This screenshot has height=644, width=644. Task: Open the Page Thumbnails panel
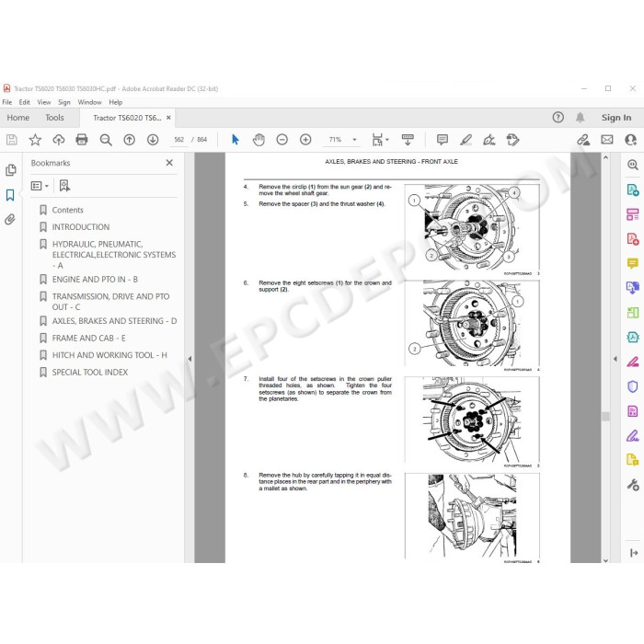[11, 170]
